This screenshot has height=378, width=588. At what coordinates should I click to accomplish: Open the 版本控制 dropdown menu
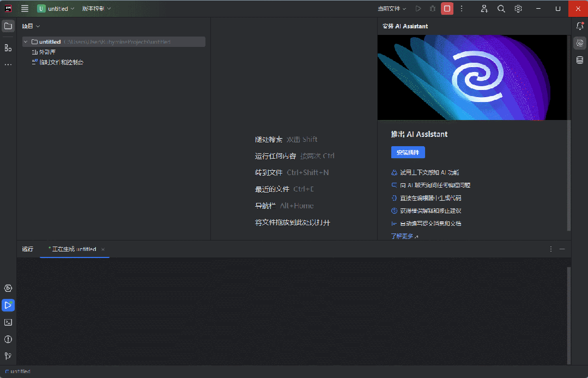96,9
